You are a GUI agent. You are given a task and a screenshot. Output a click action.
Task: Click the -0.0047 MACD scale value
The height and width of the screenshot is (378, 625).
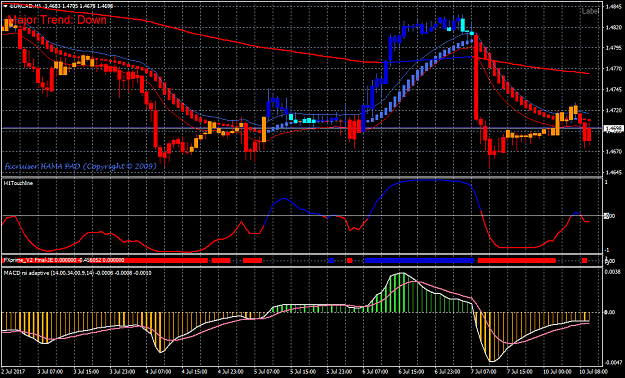(613, 362)
